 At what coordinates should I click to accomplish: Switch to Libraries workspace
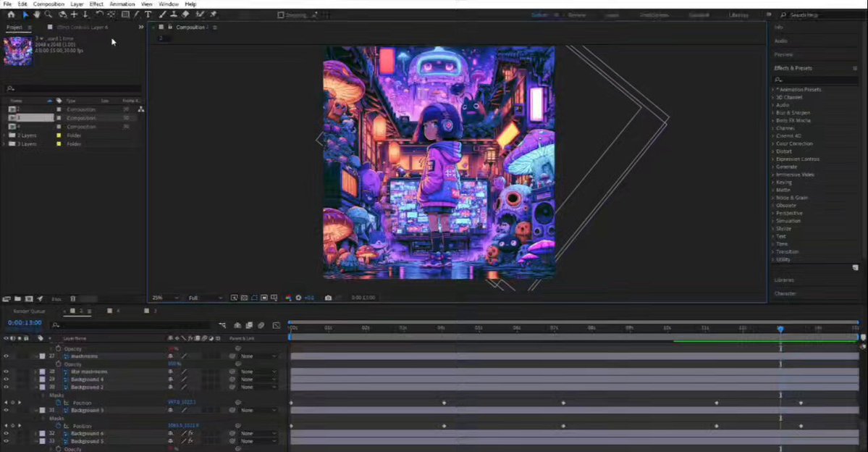(x=738, y=15)
